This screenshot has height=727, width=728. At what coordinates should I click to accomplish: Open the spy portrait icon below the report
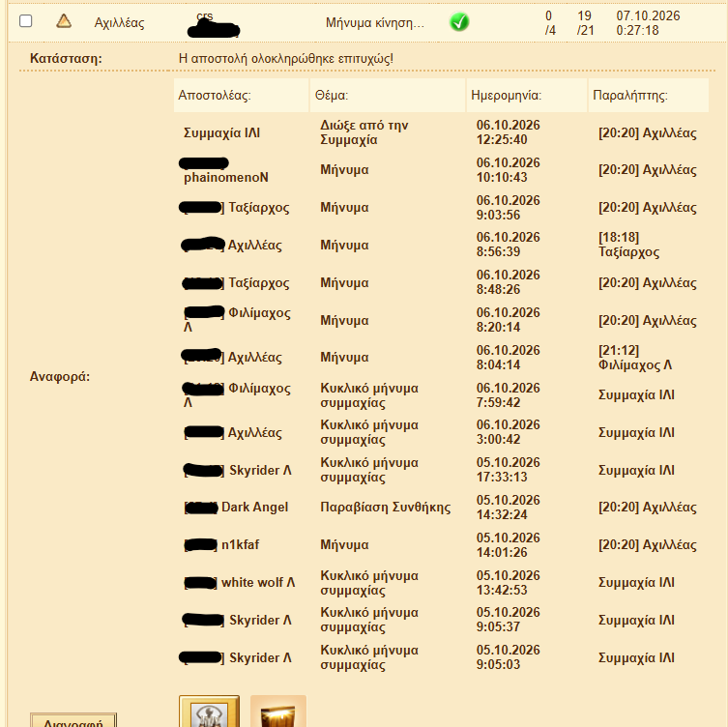coord(210,712)
